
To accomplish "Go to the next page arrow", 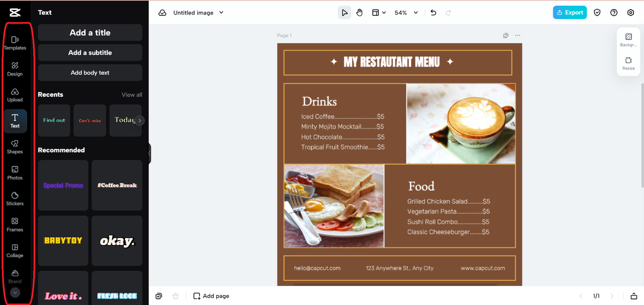I will pyautogui.click(x=612, y=296).
